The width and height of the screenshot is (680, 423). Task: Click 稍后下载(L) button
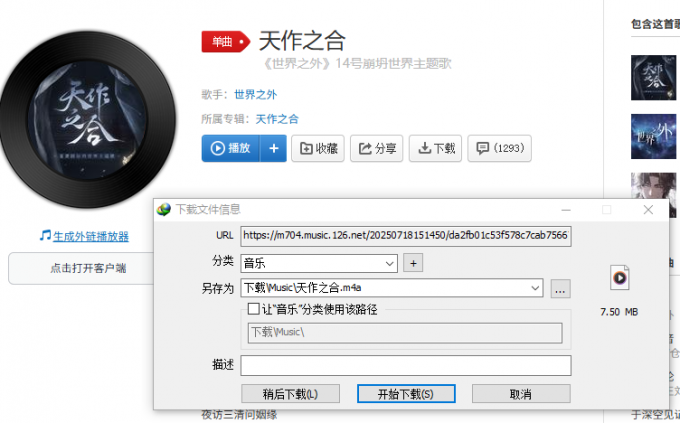pos(291,394)
